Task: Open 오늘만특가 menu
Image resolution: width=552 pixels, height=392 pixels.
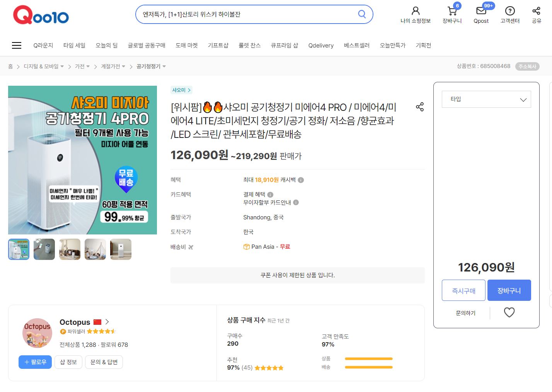Action: pyautogui.click(x=393, y=45)
